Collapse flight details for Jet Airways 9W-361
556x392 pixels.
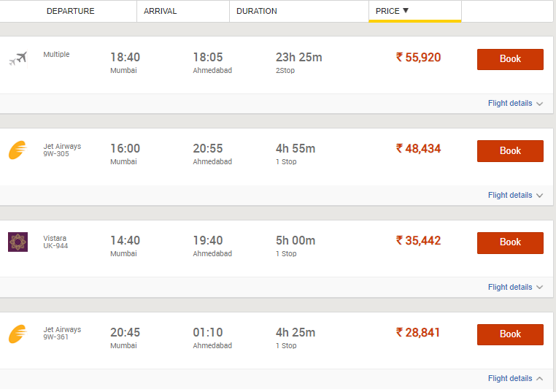click(x=515, y=379)
